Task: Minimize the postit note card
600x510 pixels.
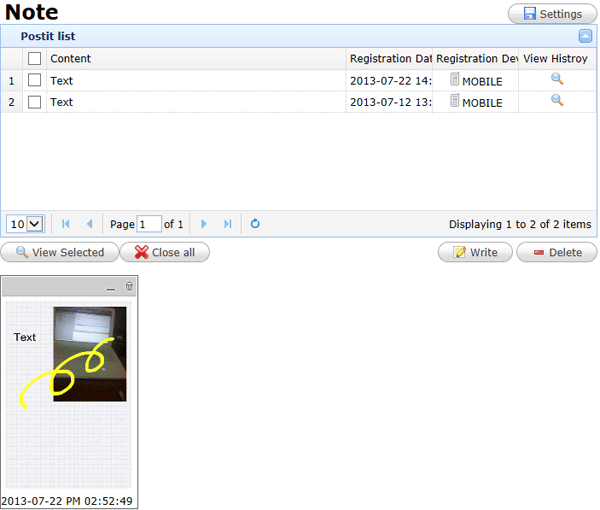Action: 111,288
